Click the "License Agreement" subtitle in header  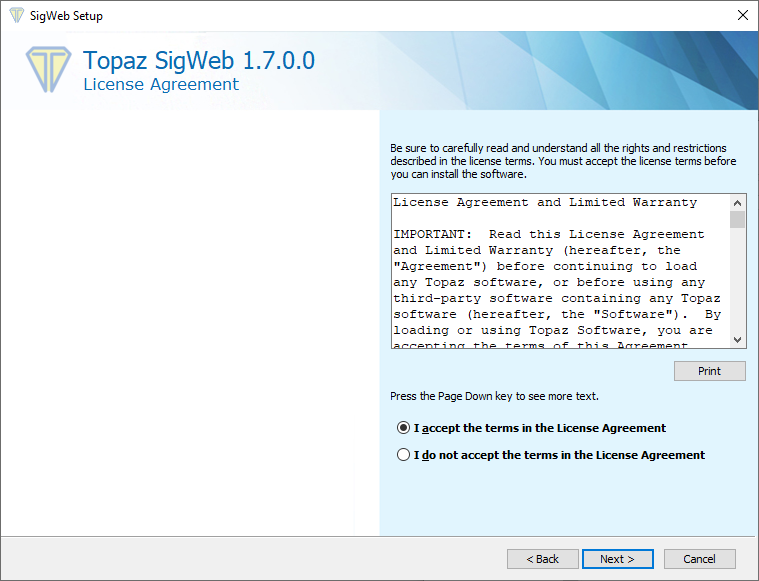(161, 85)
